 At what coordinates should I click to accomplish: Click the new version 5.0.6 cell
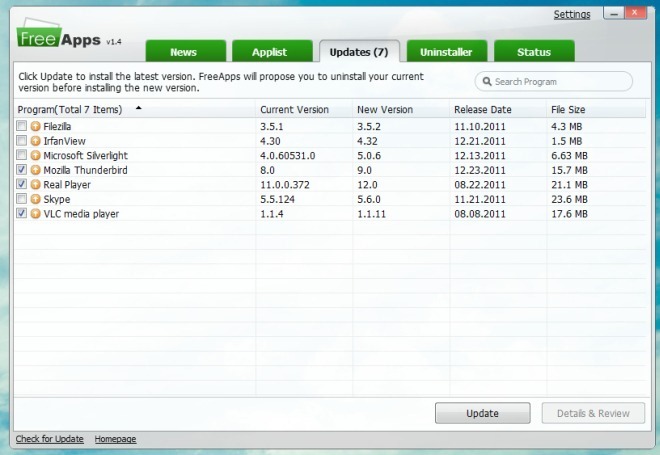click(x=369, y=156)
